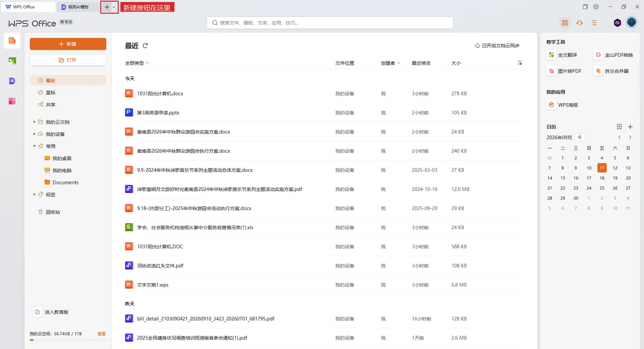Image resolution: width=644 pixels, height=349 pixels.
Task: Click the headset support icon in header
Action: tap(580, 23)
